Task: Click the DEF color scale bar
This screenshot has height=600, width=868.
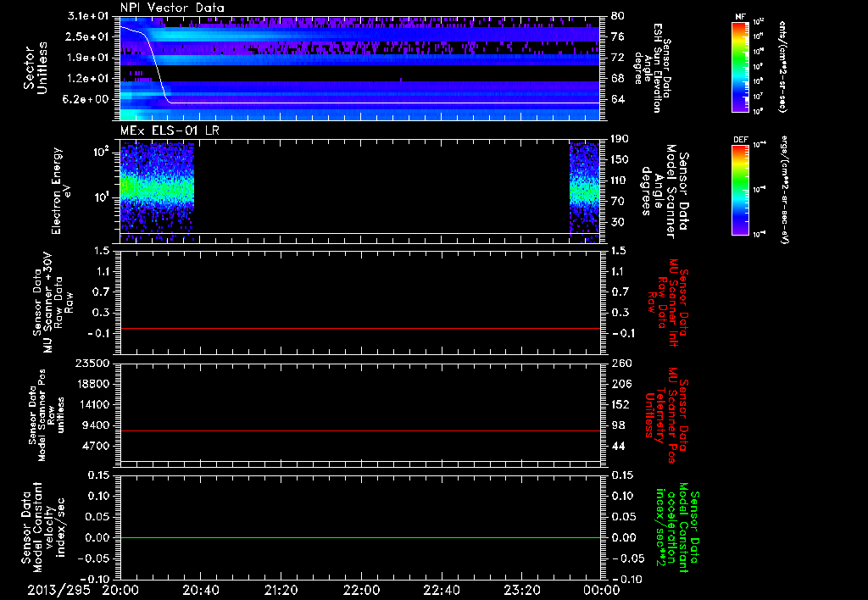Action: [741, 190]
